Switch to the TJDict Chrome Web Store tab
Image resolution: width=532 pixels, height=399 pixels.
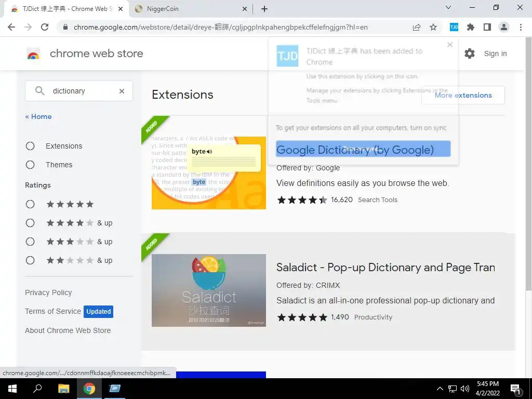click(66, 9)
